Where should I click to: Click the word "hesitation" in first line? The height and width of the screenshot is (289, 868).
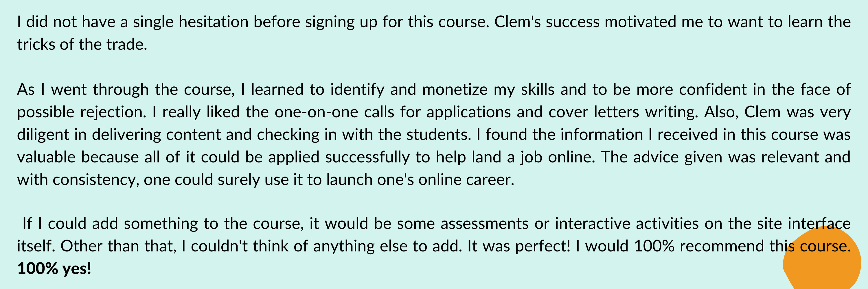tap(214, 22)
